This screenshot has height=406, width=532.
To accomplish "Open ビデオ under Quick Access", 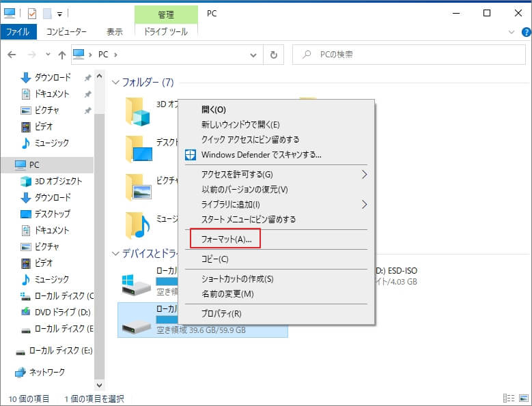I will coord(37,126).
